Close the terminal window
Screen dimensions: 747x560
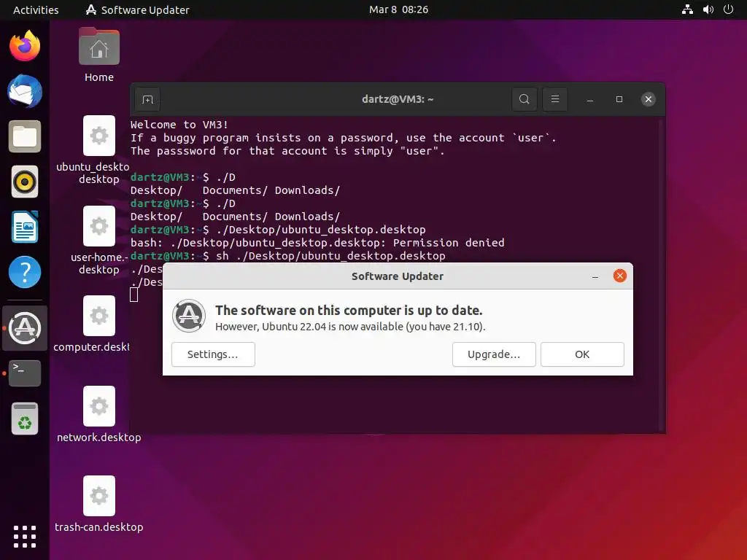tap(649, 99)
